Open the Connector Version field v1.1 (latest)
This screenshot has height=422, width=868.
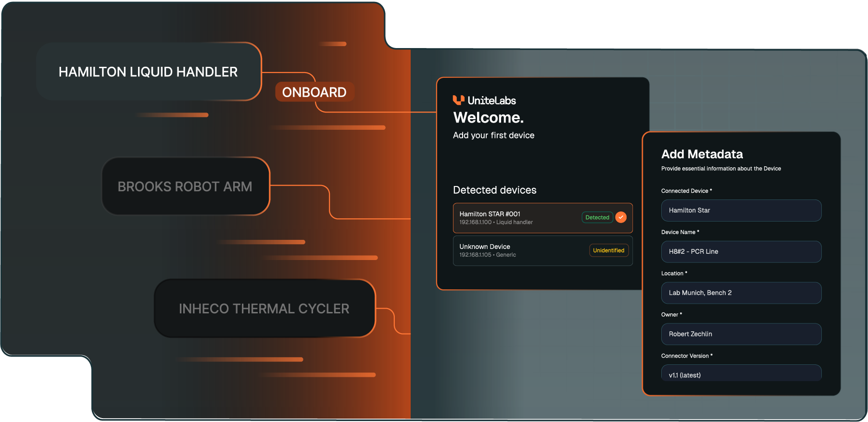point(741,373)
